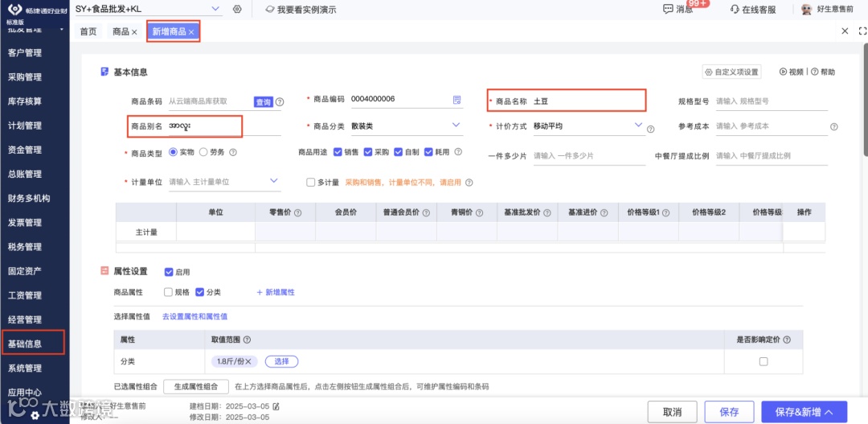Uncheck the 耗用 checkbox
Image resolution: width=868 pixels, height=424 pixels.
[x=428, y=152]
